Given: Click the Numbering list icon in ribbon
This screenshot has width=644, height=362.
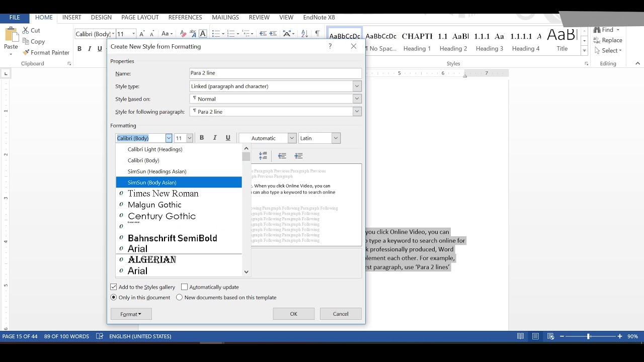Looking at the screenshot, I should click(231, 34).
